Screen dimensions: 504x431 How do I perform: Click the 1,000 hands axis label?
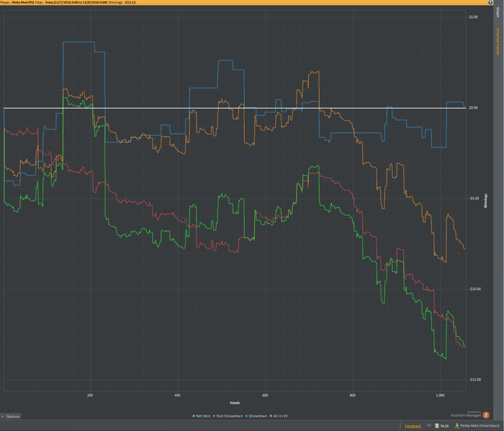pyautogui.click(x=440, y=395)
